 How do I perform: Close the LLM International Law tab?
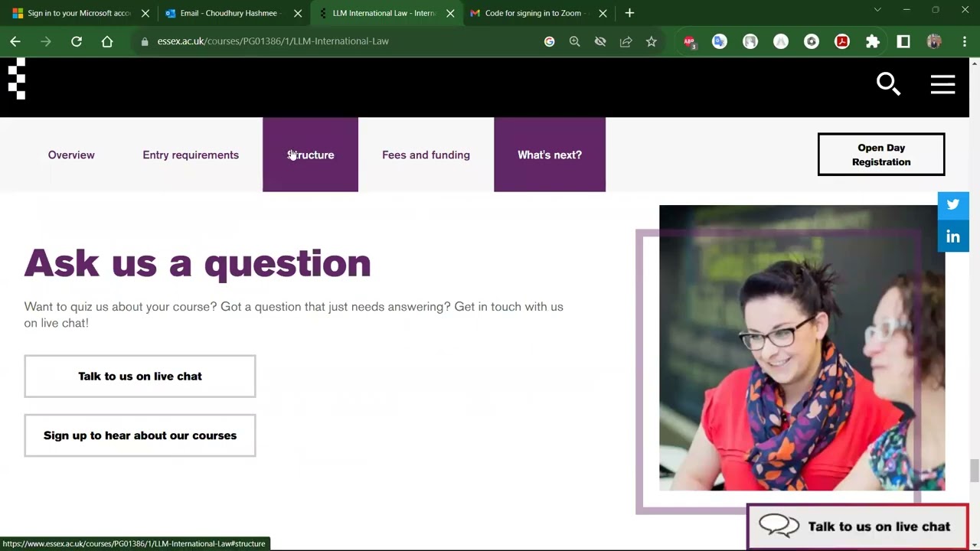[x=450, y=13]
